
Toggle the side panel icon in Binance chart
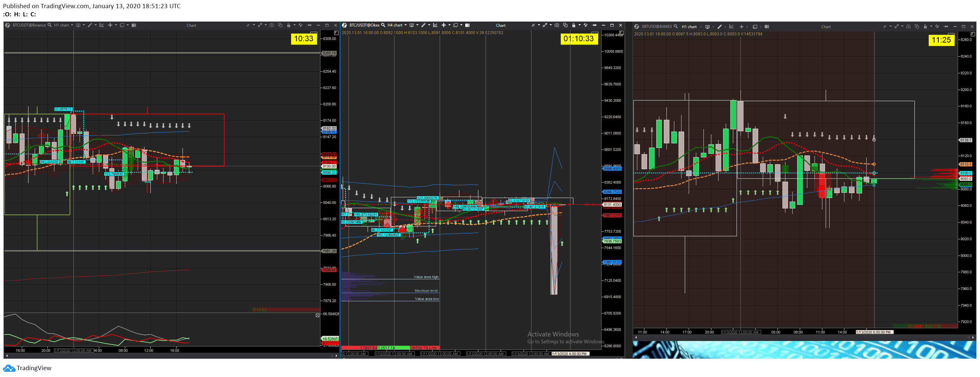[134, 25]
